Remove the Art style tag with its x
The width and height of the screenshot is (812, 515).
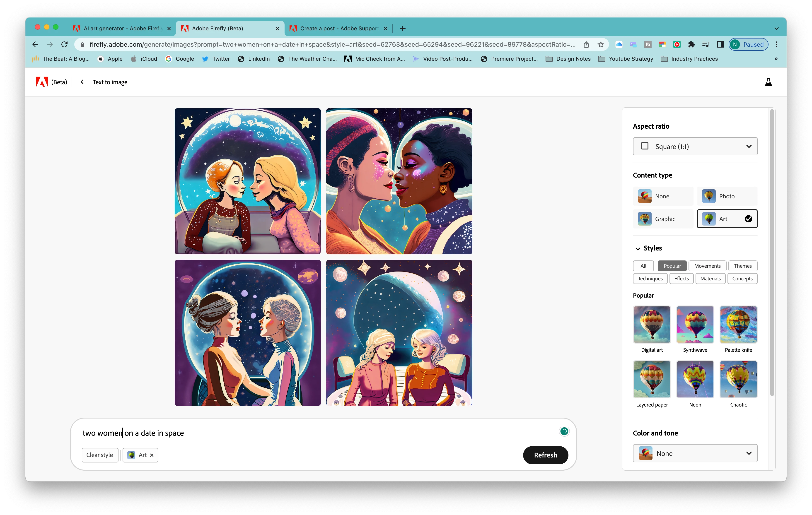(152, 455)
